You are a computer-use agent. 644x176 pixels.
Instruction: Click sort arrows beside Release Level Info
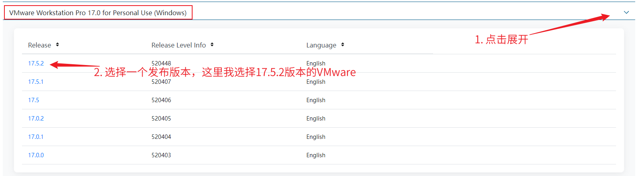(212, 45)
